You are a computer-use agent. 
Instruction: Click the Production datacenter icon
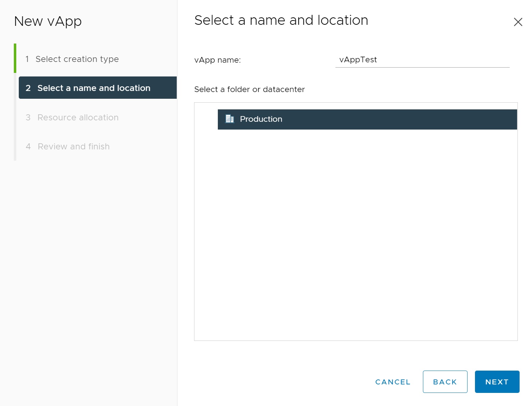pos(230,119)
